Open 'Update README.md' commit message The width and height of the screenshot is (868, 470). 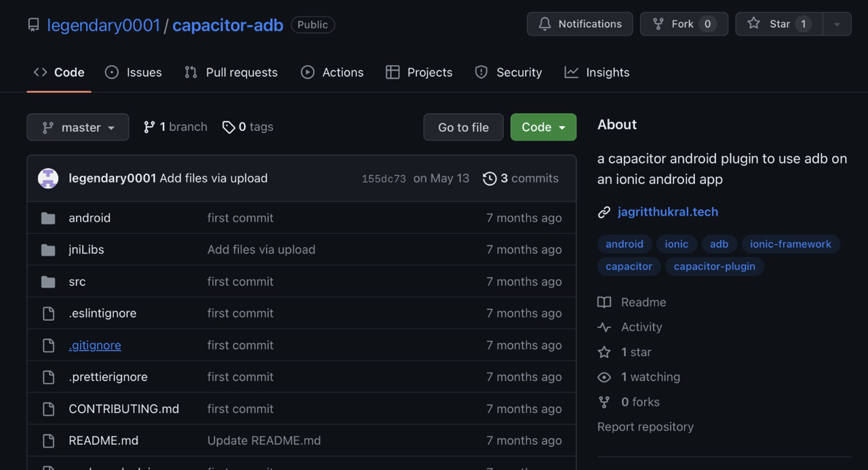click(264, 441)
